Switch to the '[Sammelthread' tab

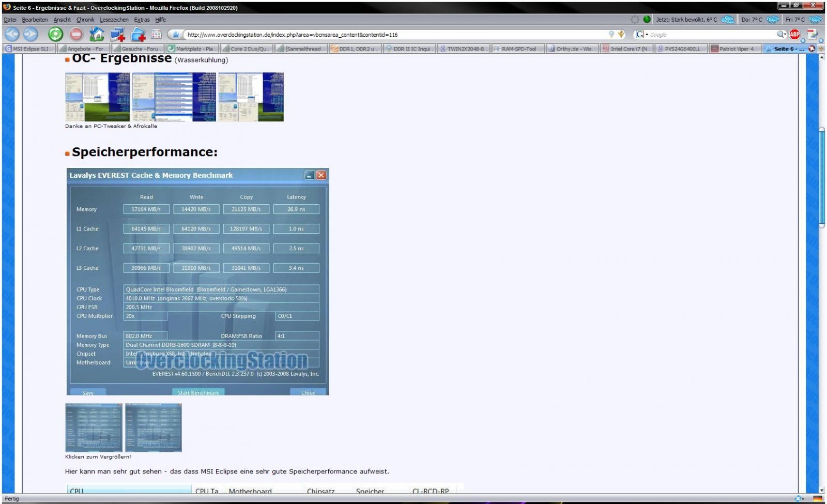302,49
